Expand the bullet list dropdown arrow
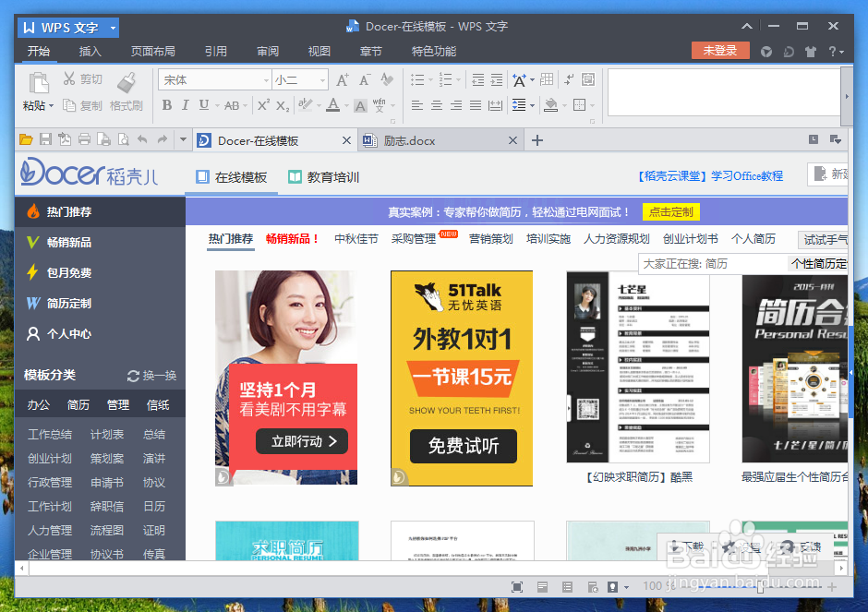The width and height of the screenshot is (868, 612). coord(431,79)
